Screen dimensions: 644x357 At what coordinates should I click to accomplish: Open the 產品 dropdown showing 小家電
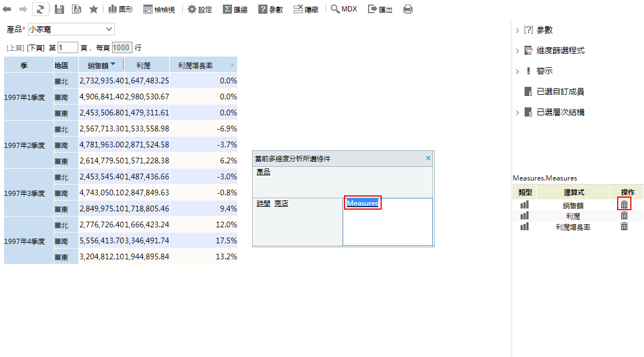coord(71,29)
